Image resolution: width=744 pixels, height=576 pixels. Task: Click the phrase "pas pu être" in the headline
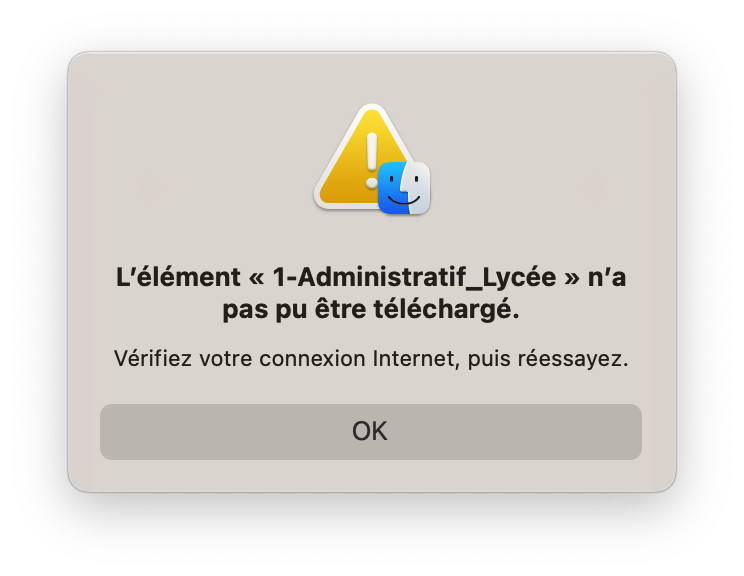click(294, 309)
